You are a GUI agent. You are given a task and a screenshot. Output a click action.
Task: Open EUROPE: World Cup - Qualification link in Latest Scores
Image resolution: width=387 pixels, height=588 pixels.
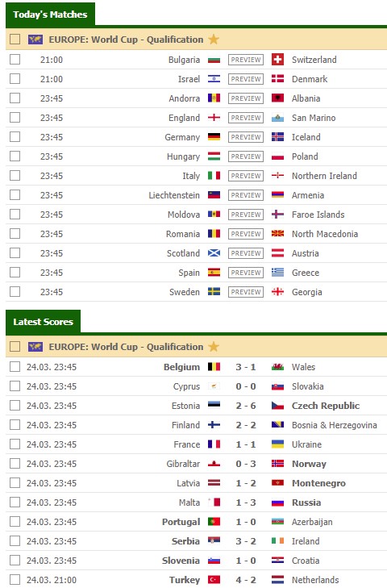tap(126, 347)
